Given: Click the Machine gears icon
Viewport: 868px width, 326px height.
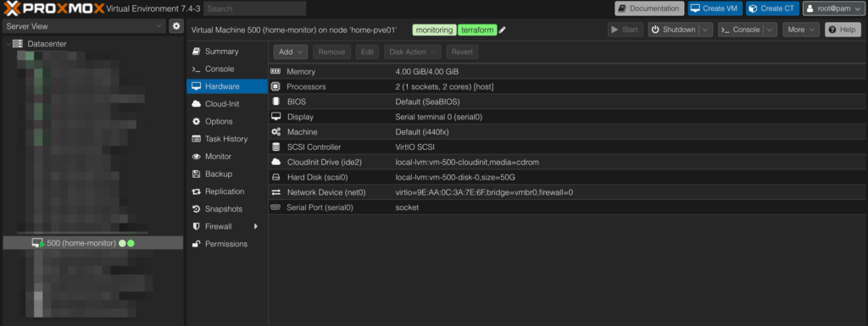Looking at the screenshot, I should [275, 132].
